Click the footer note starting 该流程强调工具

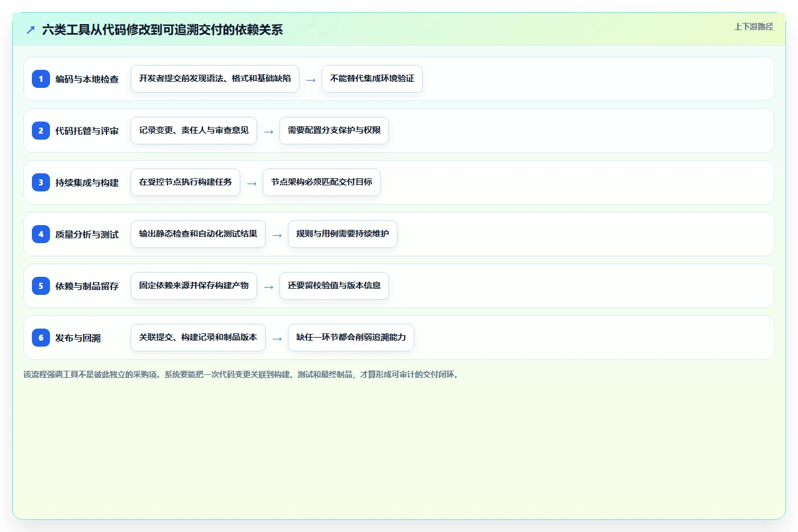click(242, 374)
